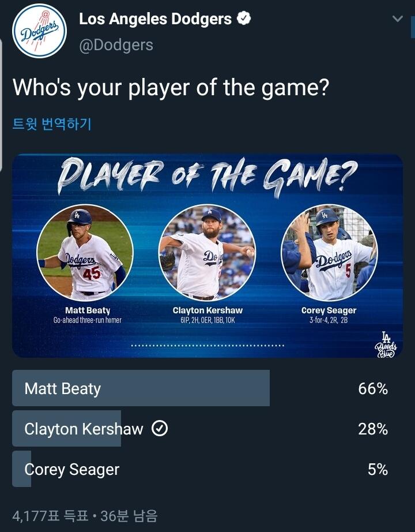Open the Player of the Game banner title

click(207, 177)
